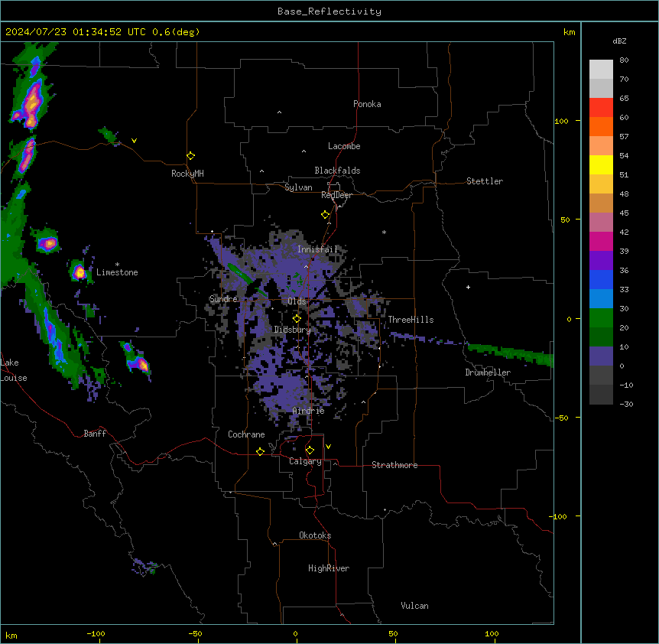Click the Banff label
659x644 pixels.
(95, 434)
